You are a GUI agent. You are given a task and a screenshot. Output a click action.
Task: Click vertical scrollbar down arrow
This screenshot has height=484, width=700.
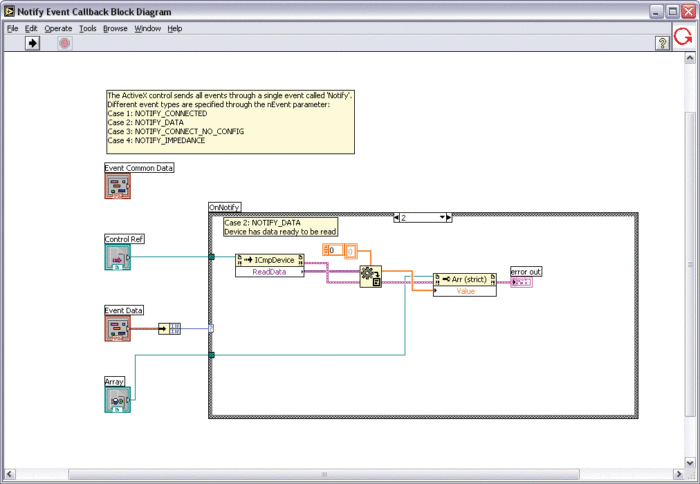pos(690,463)
